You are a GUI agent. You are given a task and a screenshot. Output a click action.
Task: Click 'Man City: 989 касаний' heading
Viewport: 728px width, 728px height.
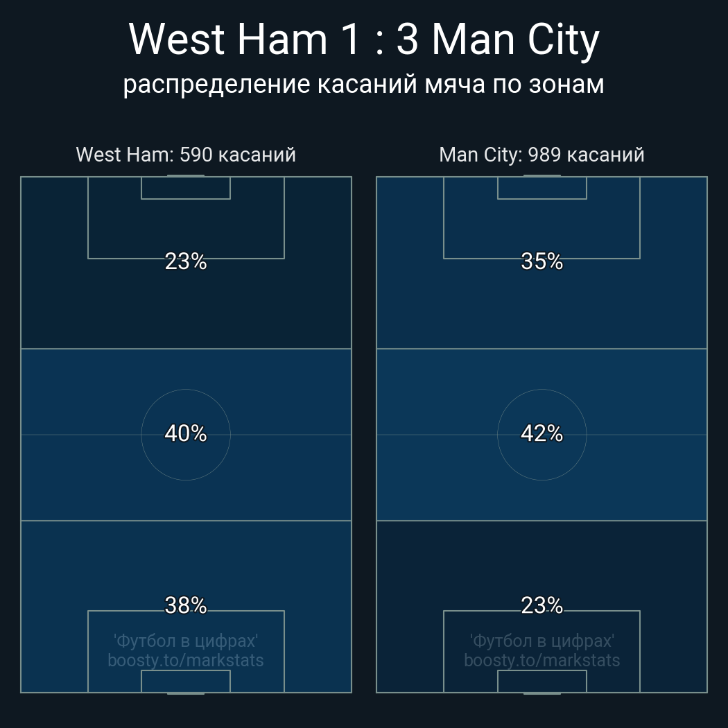coord(541,155)
